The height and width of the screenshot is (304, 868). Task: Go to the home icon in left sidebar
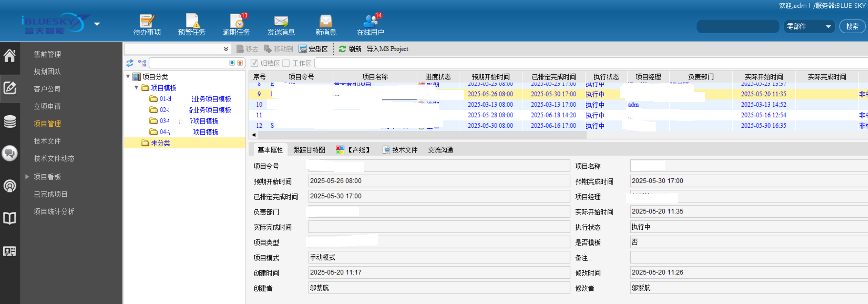[x=10, y=55]
